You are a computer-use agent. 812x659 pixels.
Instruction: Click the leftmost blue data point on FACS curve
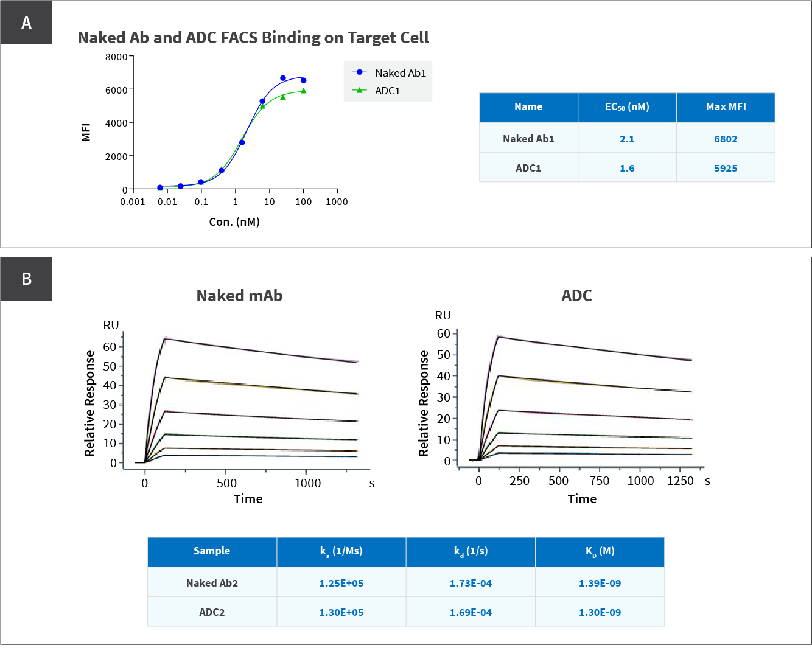click(160, 188)
